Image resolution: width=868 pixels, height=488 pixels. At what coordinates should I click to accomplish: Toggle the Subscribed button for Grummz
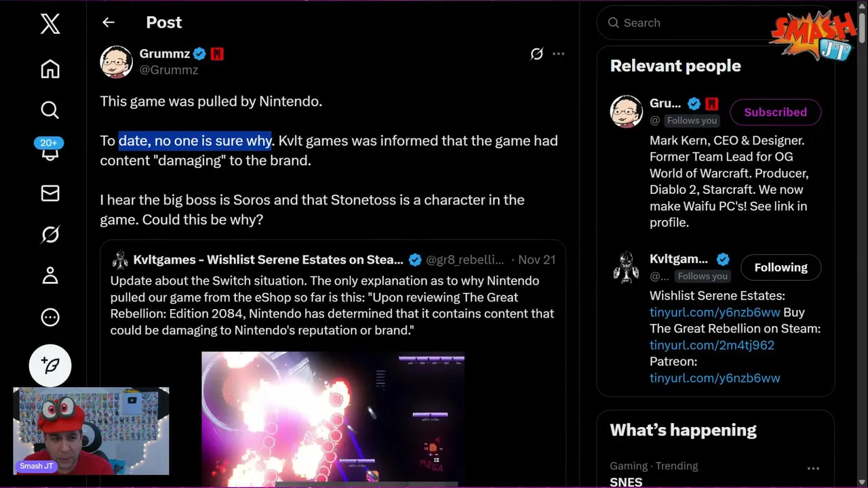click(x=775, y=113)
